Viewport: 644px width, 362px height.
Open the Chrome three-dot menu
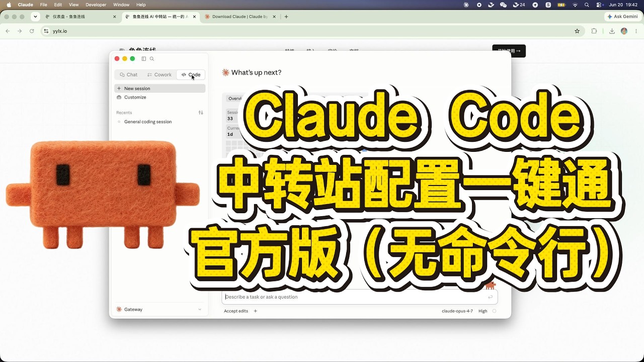pos(636,31)
